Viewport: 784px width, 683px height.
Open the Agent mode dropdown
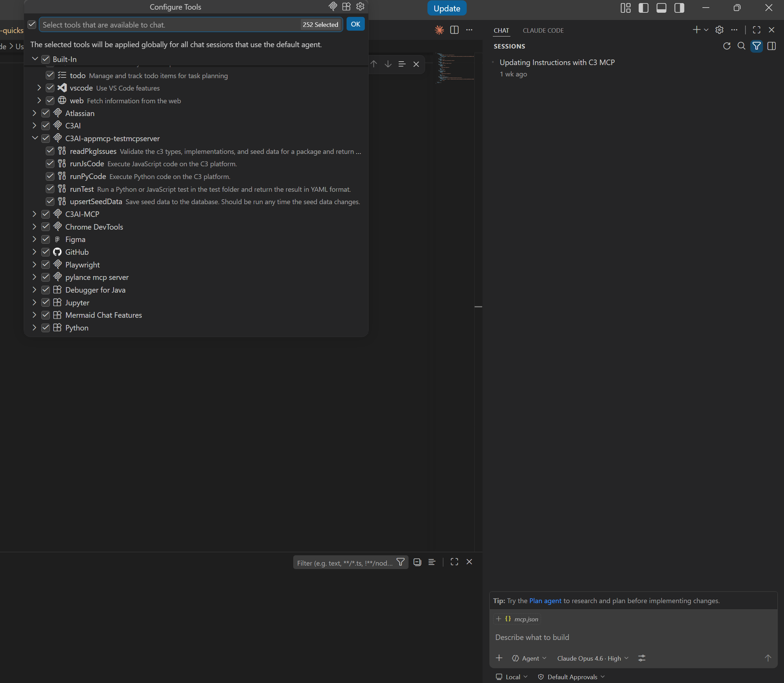coord(529,658)
